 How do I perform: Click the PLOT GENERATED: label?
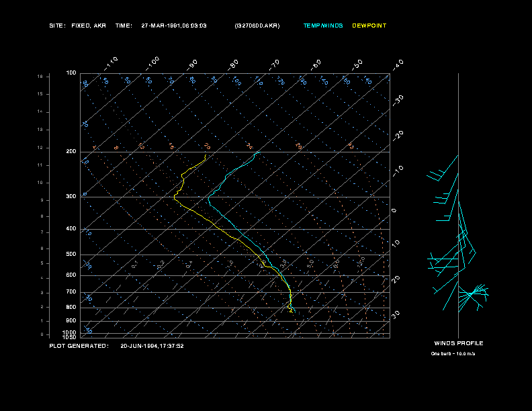click(x=79, y=346)
